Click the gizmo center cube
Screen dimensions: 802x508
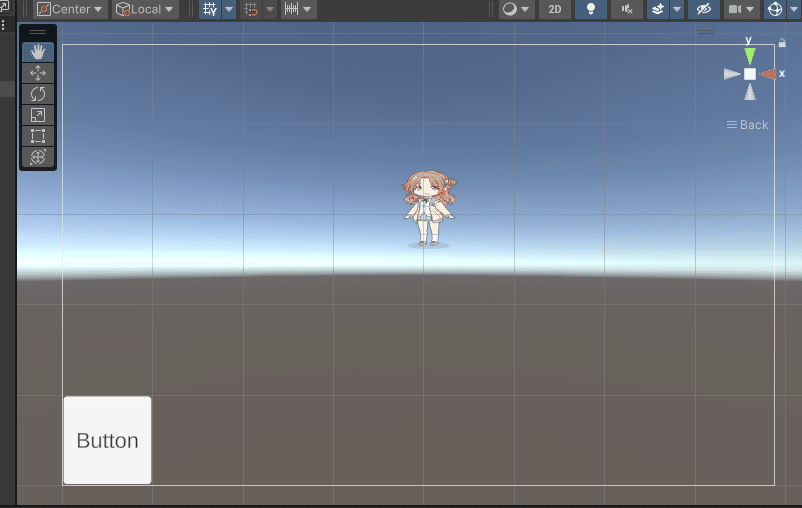(750, 74)
